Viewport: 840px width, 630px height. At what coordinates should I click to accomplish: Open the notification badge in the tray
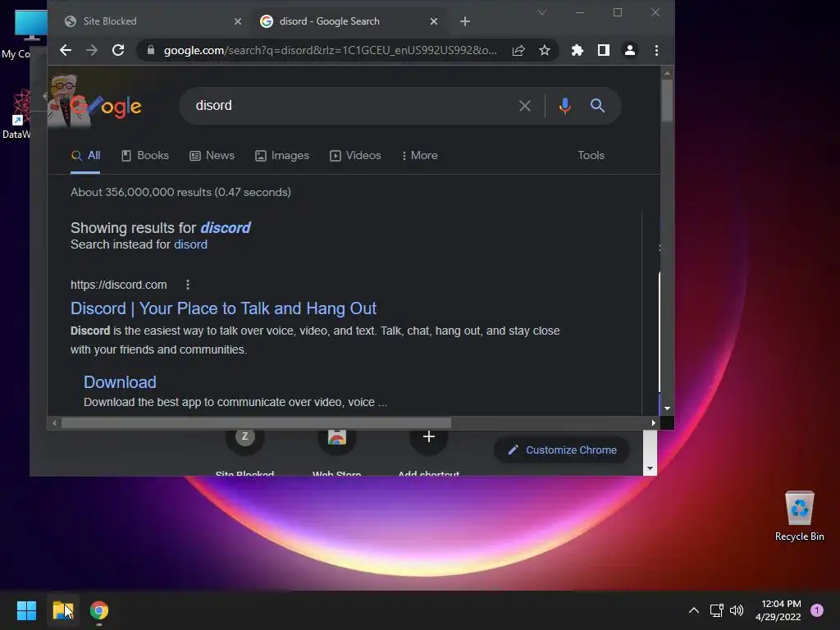tap(817, 610)
